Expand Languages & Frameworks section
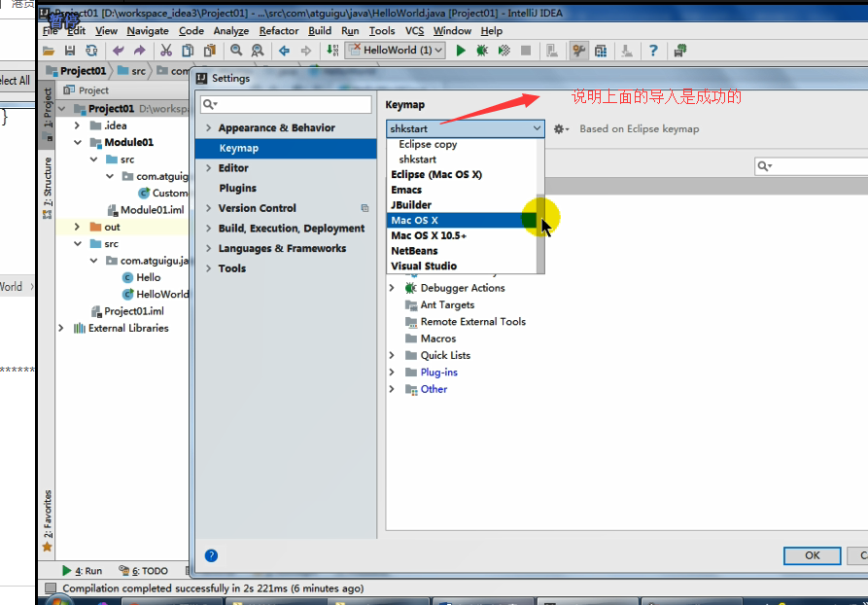This screenshot has height=605, width=868. [x=209, y=248]
